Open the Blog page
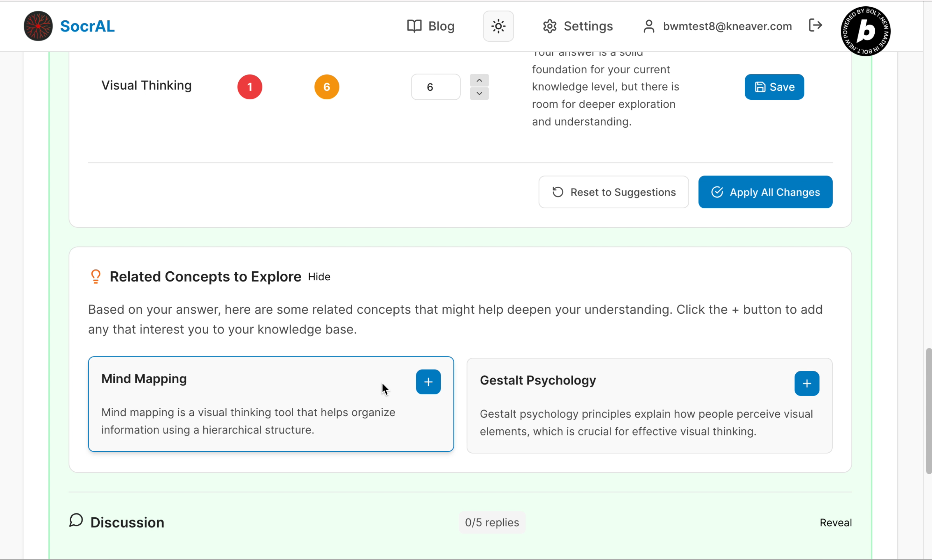Screen dimensions: 932x560 pos(431,26)
